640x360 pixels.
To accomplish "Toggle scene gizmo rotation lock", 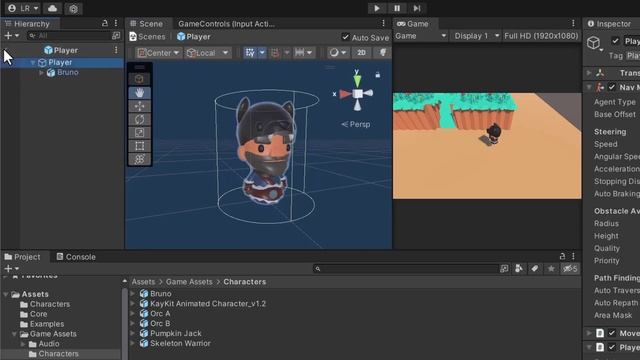I will (378, 74).
